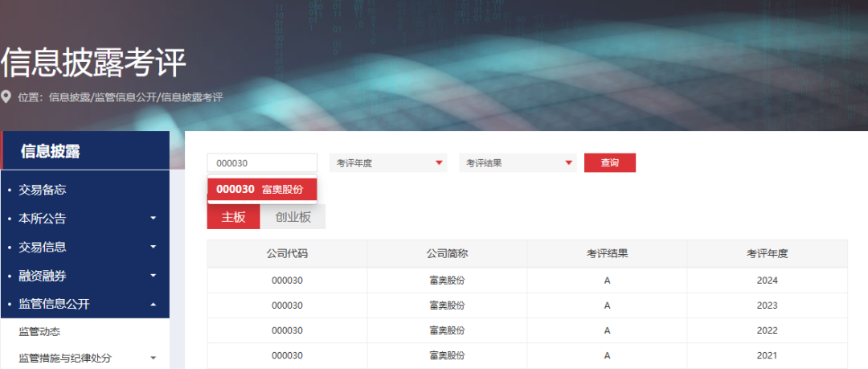Switch to the 创业板 tab
The image size is (868, 369).
(293, 216)
